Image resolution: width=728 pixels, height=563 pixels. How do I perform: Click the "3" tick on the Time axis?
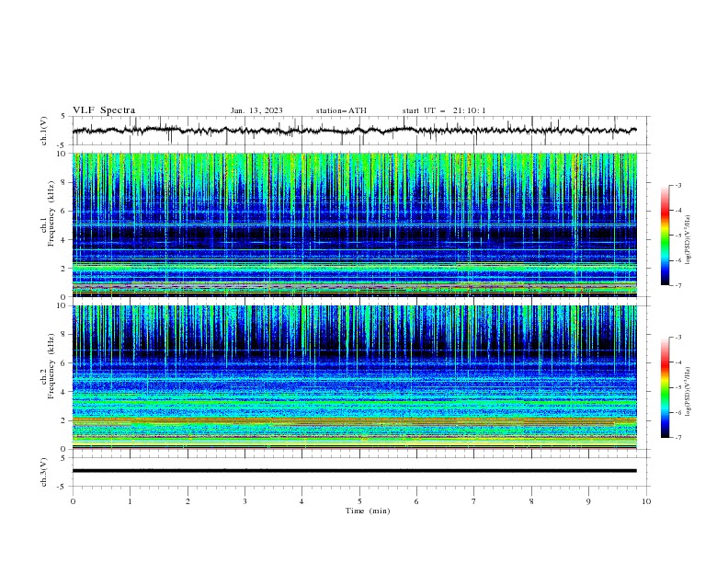coord(245,501)
